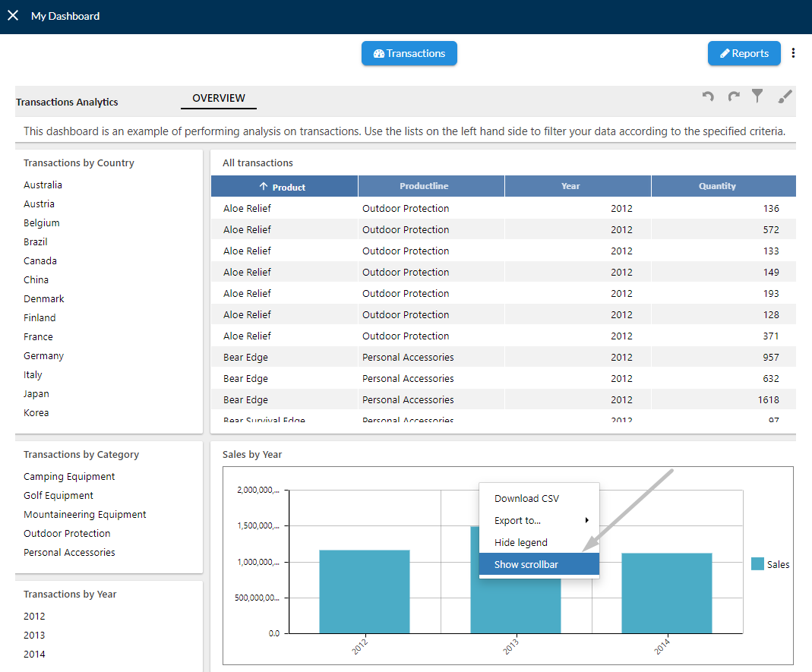This screenshot has width=812, height=672.
Task: Expand the Export to... submenu arrow
Action: pyautogui.click(x=586, y=520)
